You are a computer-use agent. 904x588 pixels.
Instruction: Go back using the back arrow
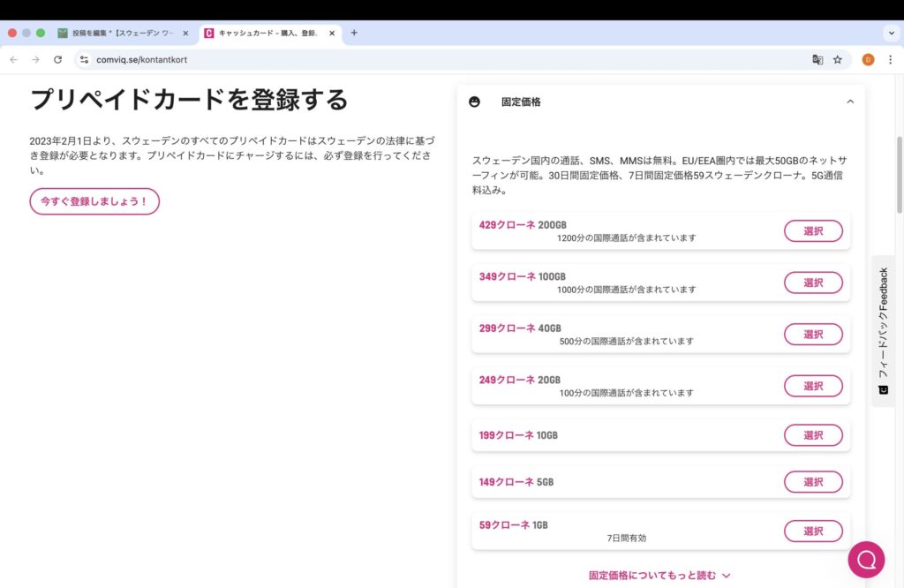coord(13,59)
